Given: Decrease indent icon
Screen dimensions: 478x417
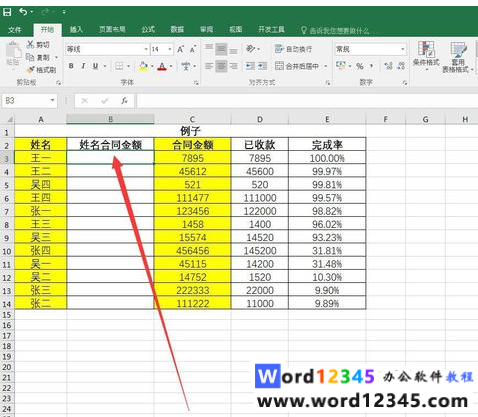Looking at the screenshot, I should tap(250, 66).
